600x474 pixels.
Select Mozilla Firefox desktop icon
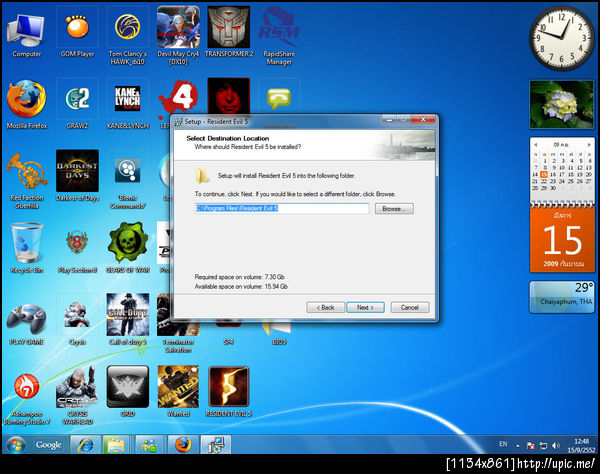(x=26, y=104)
